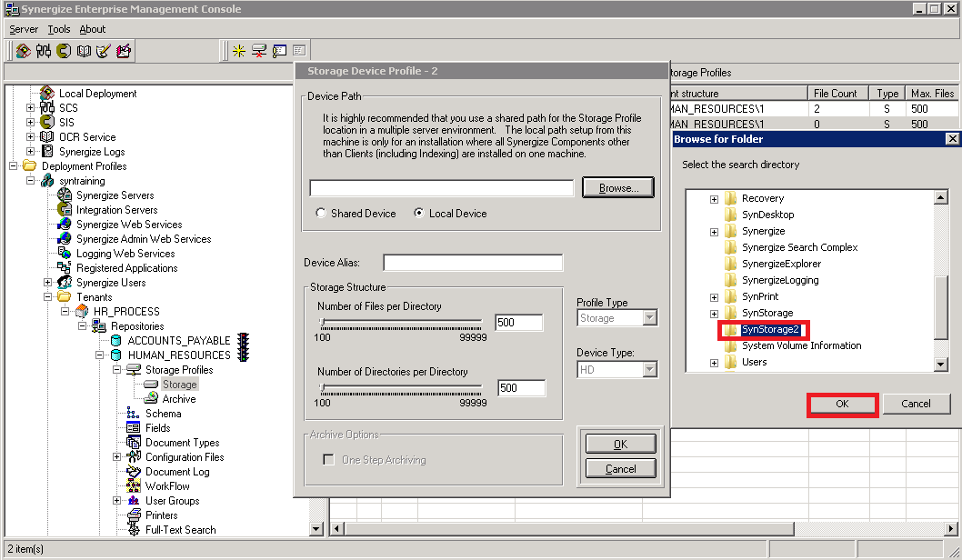Viewport: 962px width, 560px height.
Task: Select the Registered Applications icon
Action: coord(65,268)
